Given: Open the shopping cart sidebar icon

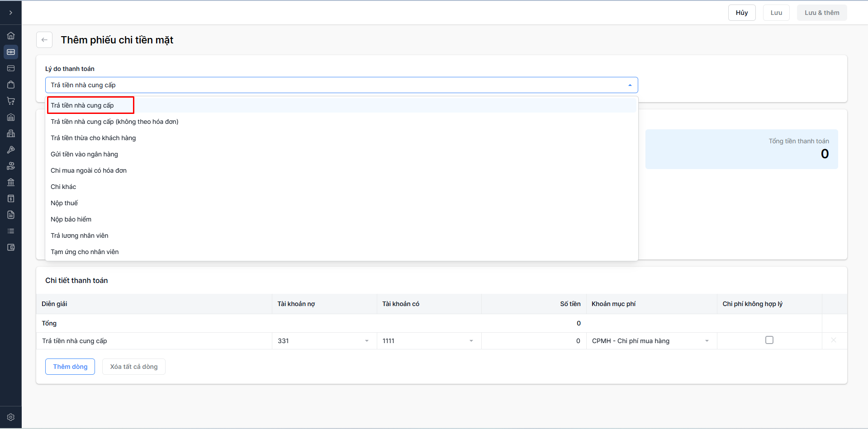Looking at the screenshot, I should click(11, 101).
